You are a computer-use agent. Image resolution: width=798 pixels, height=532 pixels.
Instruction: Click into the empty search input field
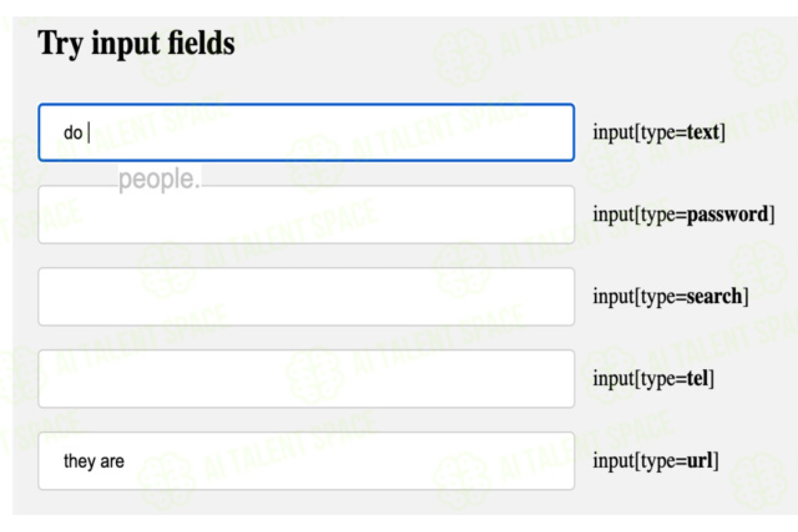[306, 296]
